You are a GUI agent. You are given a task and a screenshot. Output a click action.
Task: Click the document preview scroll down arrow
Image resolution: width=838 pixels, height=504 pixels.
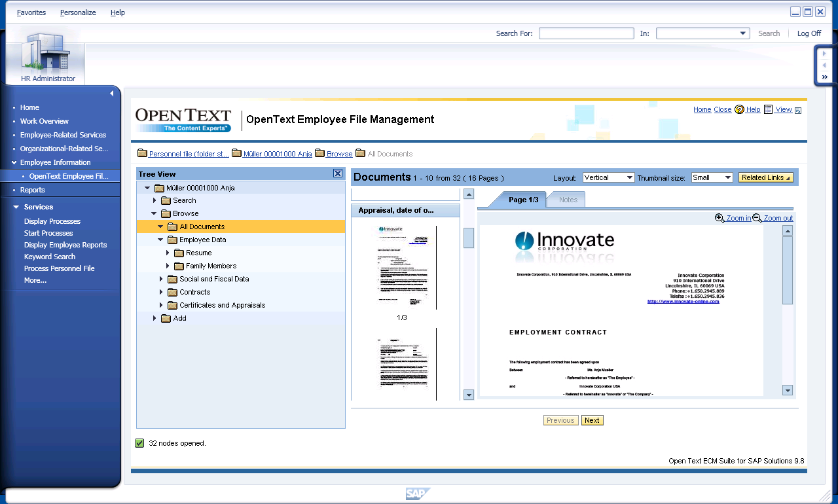788,391
